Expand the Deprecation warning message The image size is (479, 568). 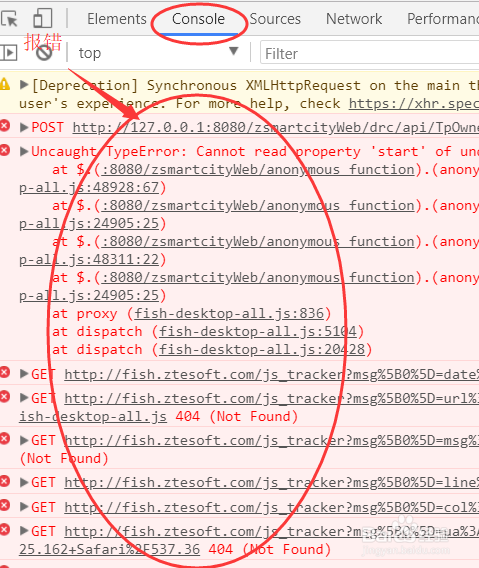(x=24, y=85)
